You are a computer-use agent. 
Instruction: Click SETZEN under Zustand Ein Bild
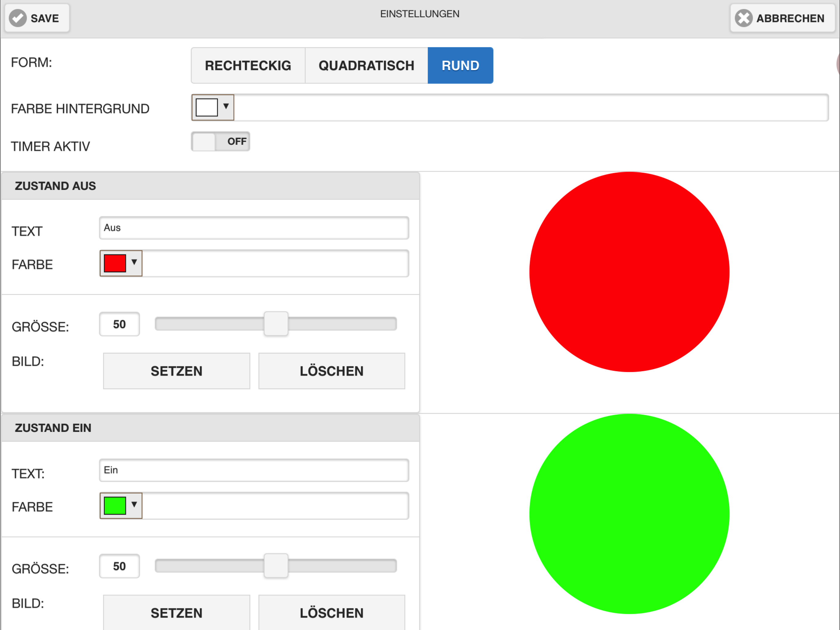click(x=176, y=612)
